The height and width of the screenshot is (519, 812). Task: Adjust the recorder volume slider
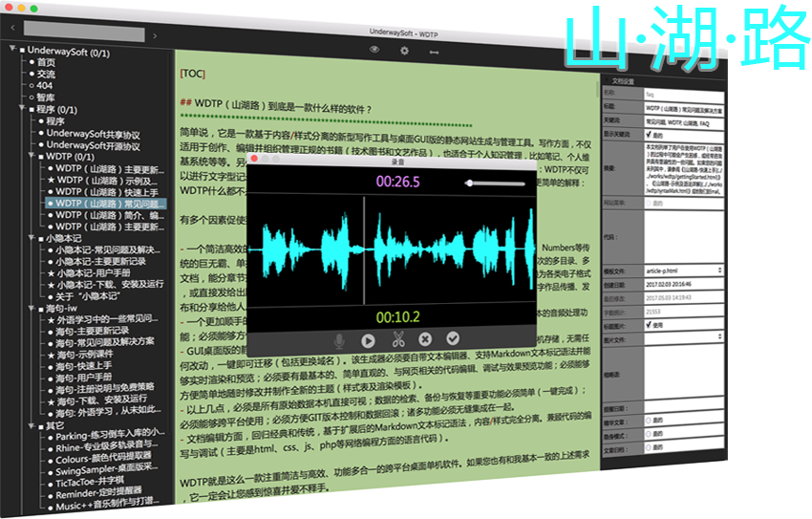[468, 183]
